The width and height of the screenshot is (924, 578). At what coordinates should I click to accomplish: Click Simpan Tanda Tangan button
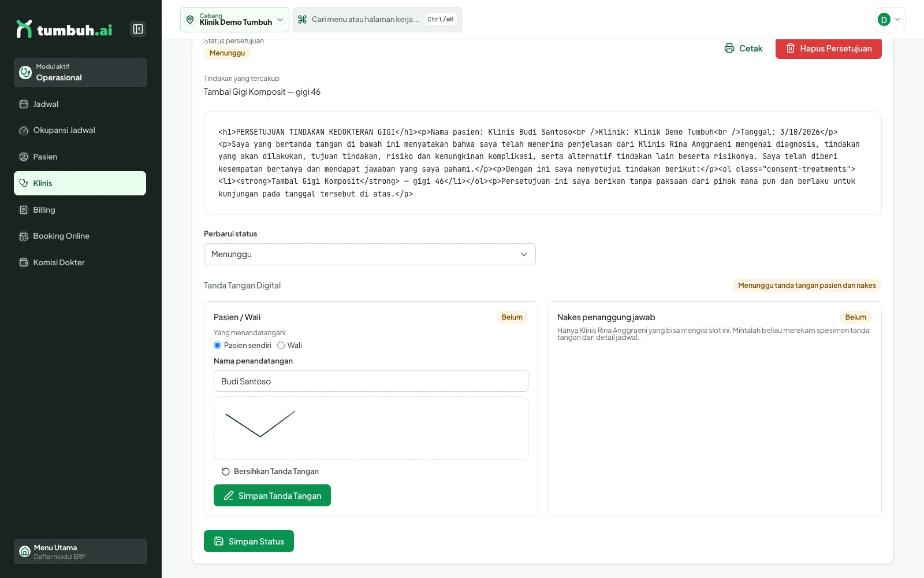click(x=272, y=495)
